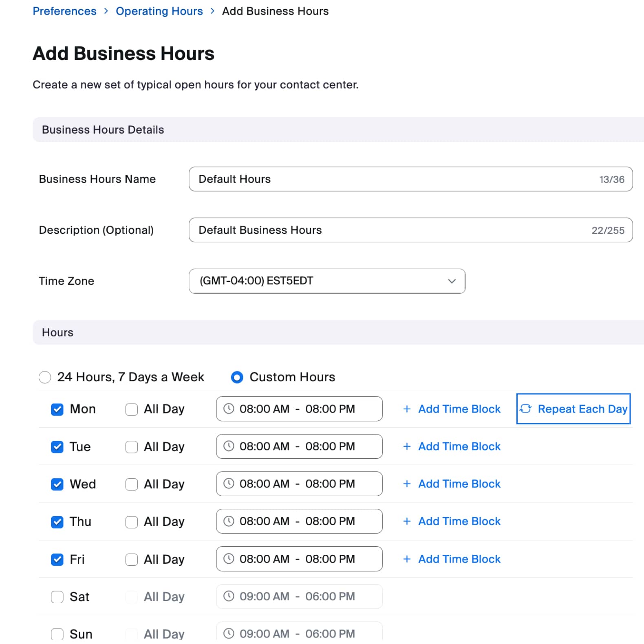Click the plus icon beside Friday's Add Time Block
644x644 pixels.
pos(406,559)
